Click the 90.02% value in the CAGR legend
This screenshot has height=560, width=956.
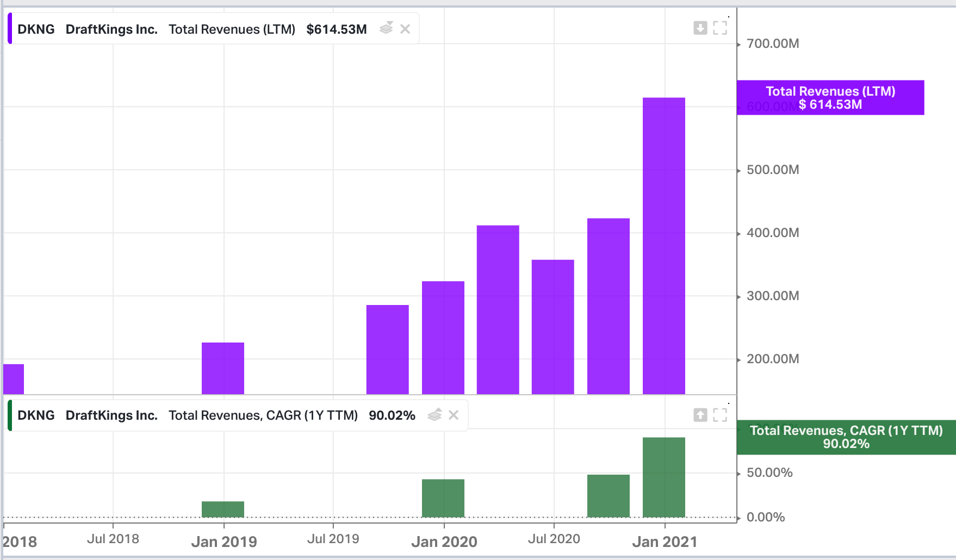tap(392, 415)
